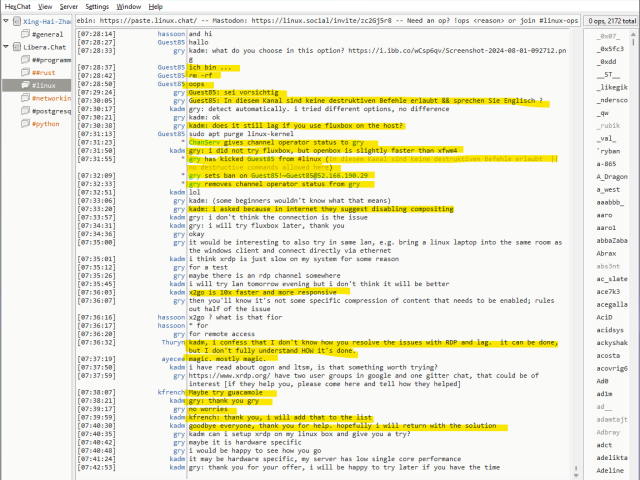Switch to the #networking channel

click(51, 98)
